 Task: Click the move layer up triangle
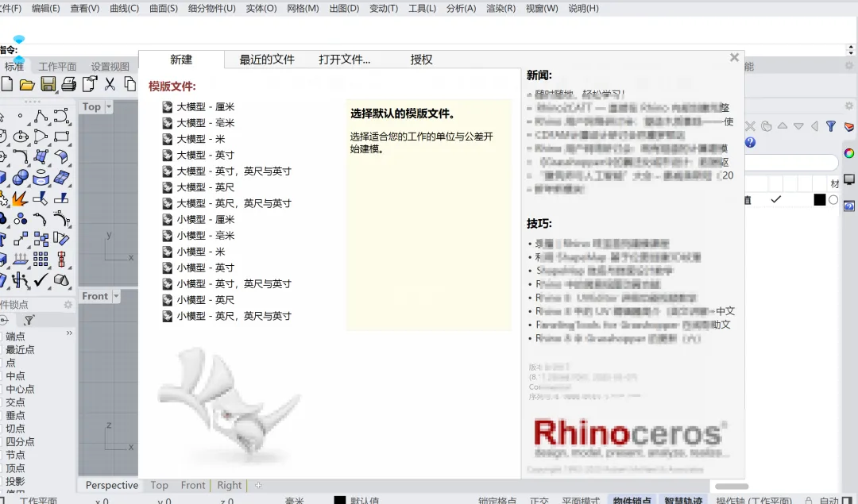[783, 126]
